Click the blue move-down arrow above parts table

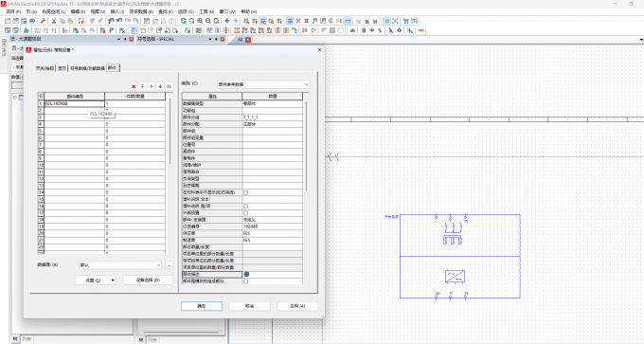pos(160,86)
